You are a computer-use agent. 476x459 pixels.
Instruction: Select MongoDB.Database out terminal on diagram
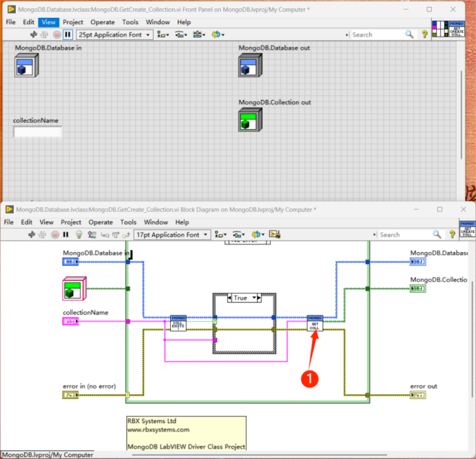pos(418,262)
